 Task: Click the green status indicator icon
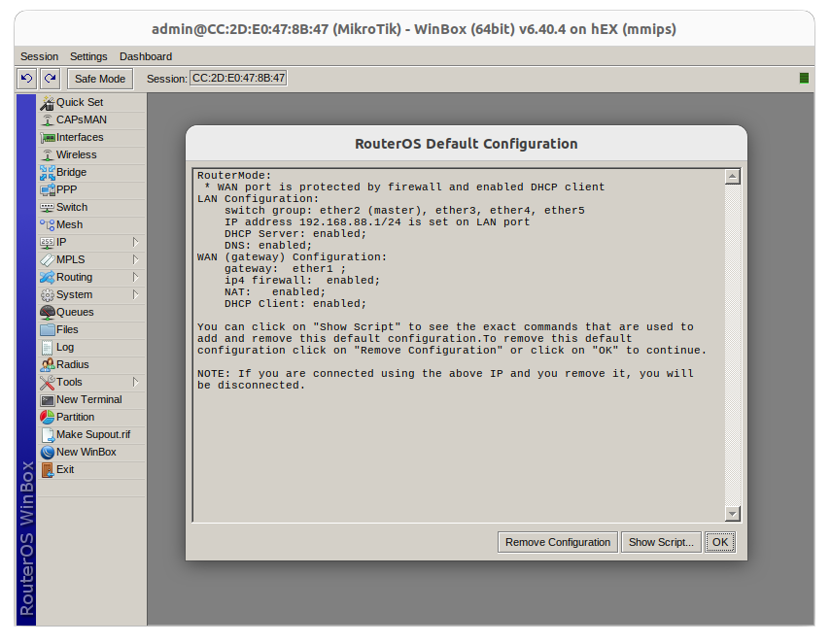804,79
